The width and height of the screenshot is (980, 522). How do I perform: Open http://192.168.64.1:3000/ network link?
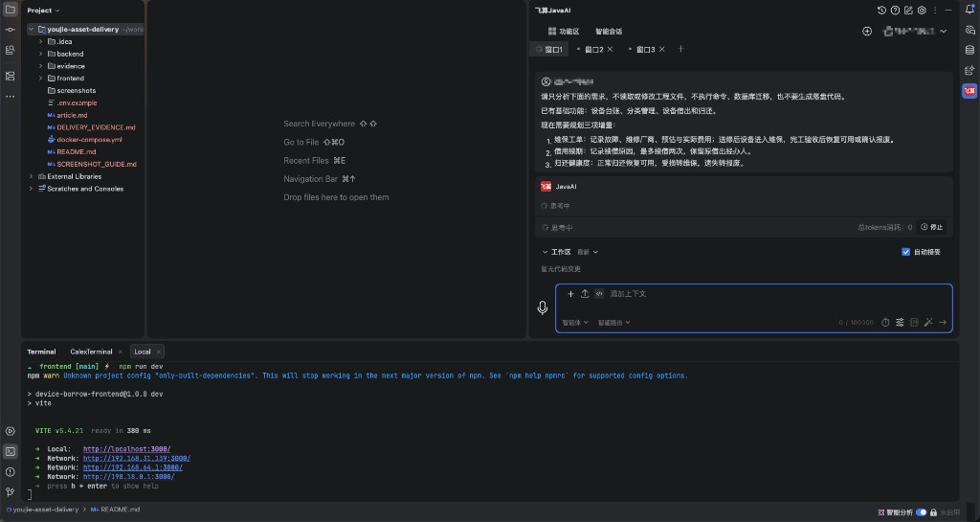coord(132,467)
